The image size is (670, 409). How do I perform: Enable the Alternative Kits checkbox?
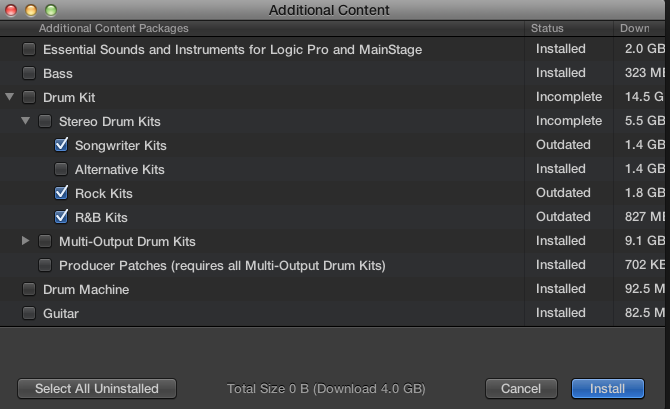point(61,169)
